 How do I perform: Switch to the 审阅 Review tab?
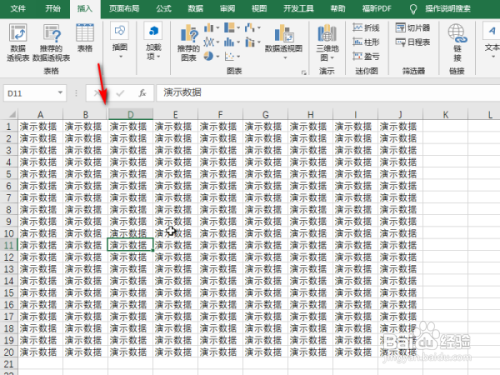[227, 9]
